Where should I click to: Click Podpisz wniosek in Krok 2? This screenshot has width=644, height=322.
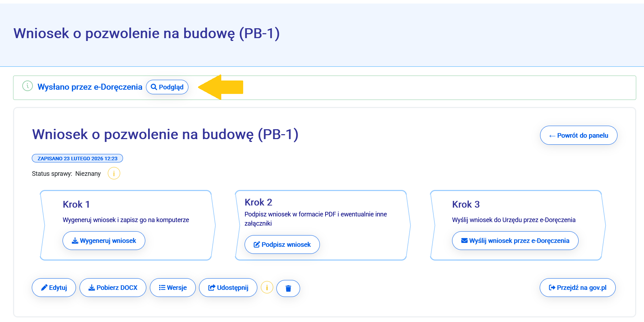[282, 245]
